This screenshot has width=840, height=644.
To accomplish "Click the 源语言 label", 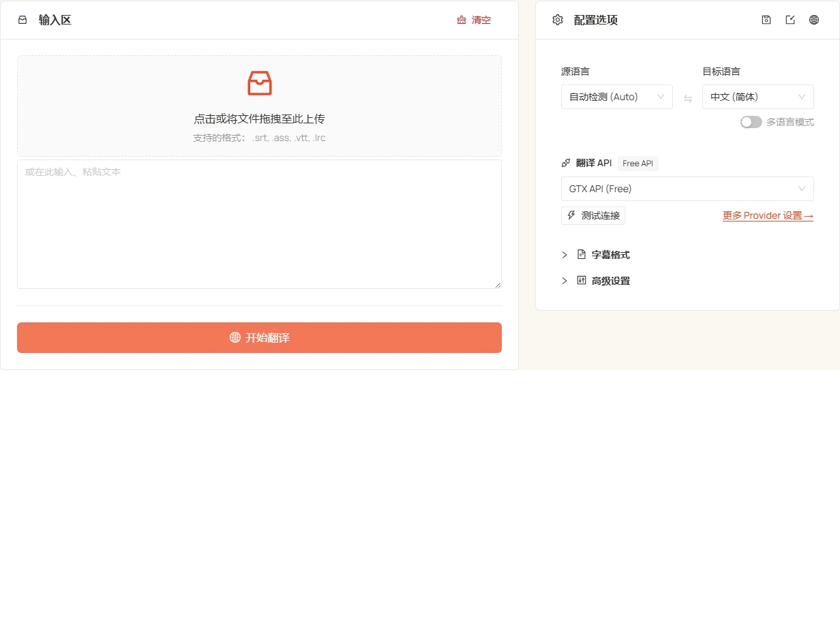I will (575, 71).
